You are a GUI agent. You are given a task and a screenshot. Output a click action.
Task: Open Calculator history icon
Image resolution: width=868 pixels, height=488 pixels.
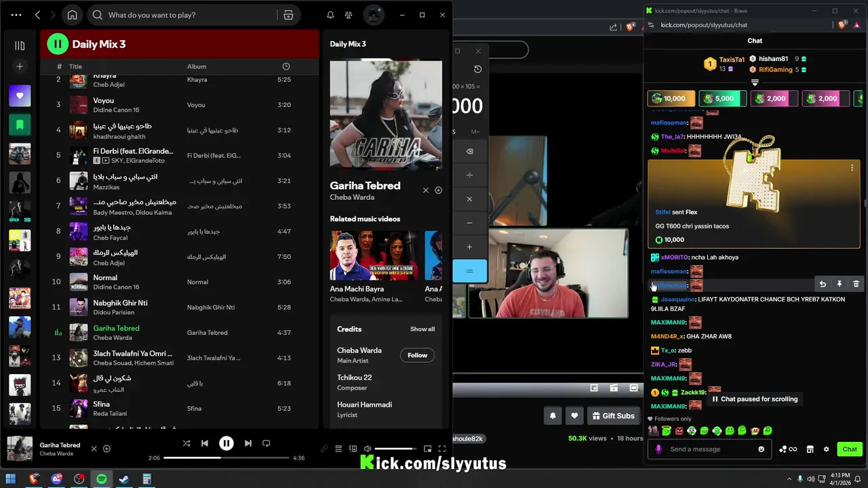[477, 69]
